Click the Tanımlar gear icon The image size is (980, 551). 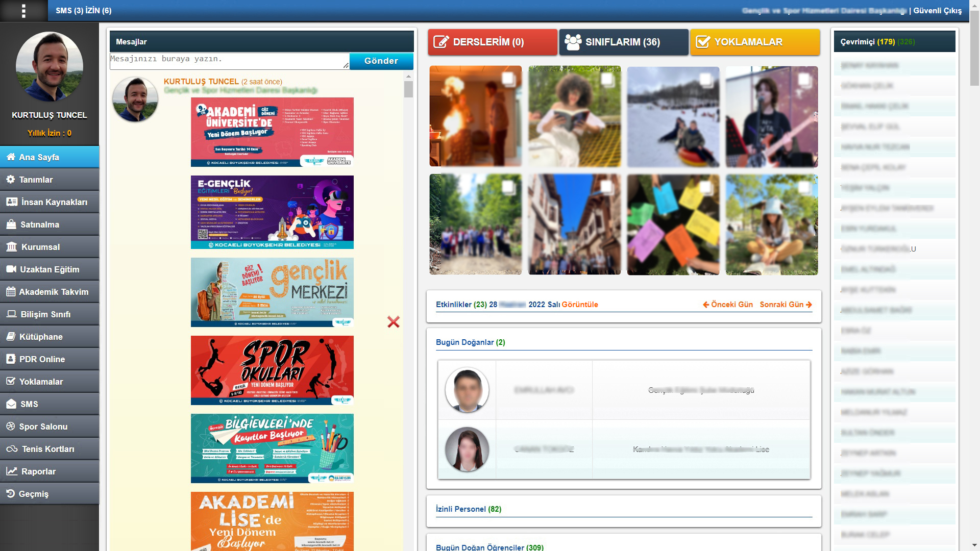click(11, 180)
